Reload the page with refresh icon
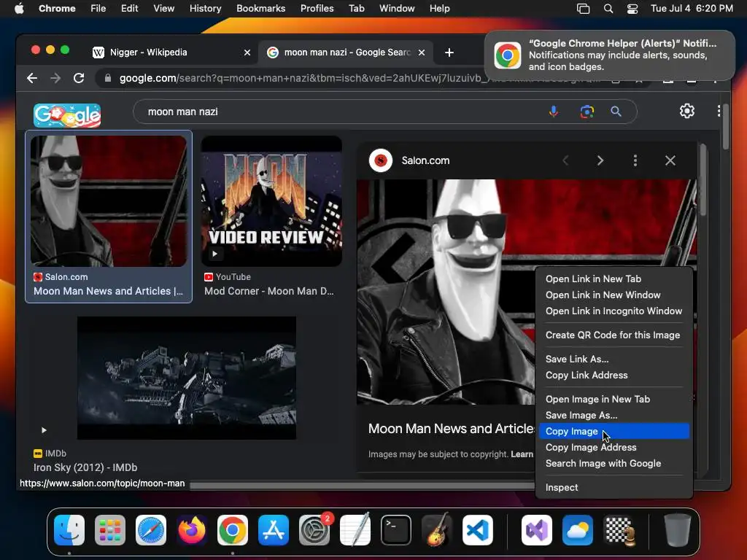This screenshot has width=747, height=560. click(79, 78)
